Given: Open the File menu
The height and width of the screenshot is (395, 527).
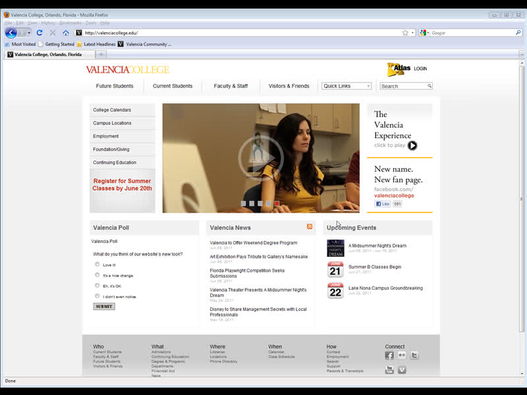Looking at the screenshot, I should point(8,23).
